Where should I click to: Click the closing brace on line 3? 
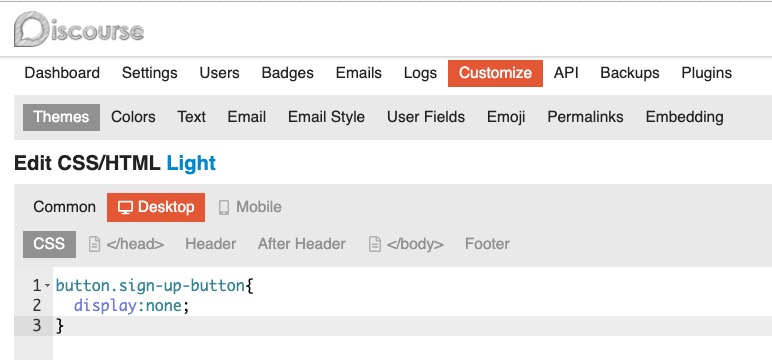point(60,326)
